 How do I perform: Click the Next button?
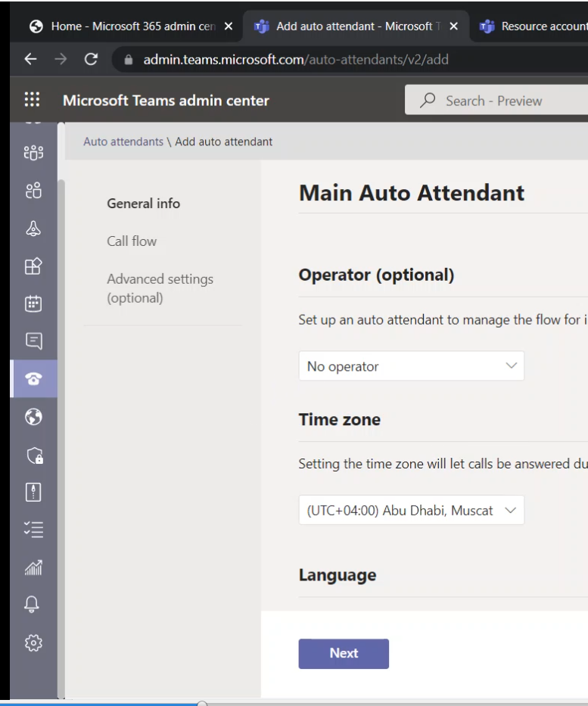pyautogui.click(x=344, y=654)
